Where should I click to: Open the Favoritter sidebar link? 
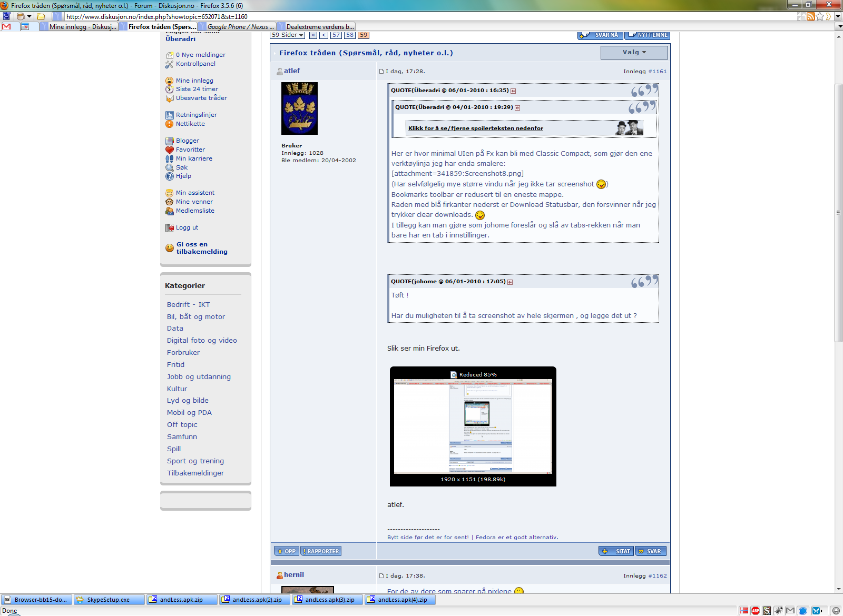coord(190,150)
